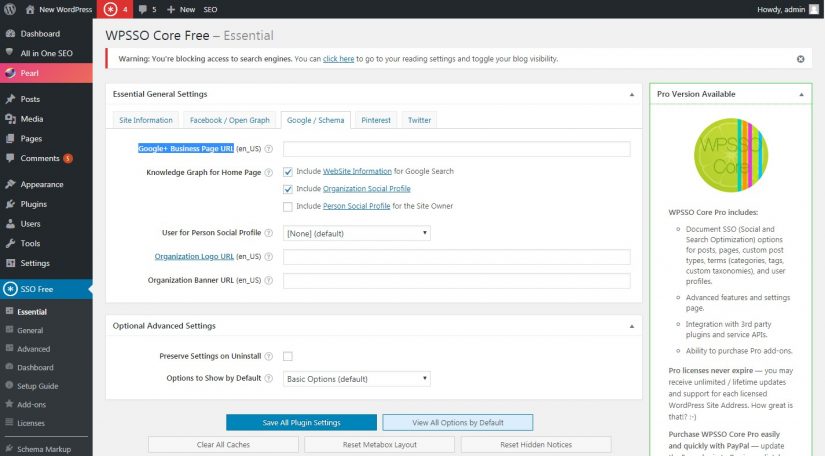Open Dashboard in the top sidebar menu

[46, 34]
